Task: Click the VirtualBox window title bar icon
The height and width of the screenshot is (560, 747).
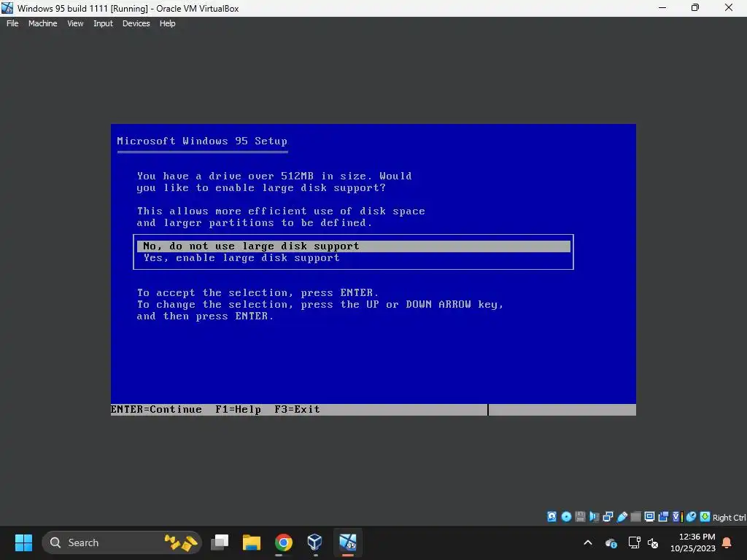Action: click(7, 8)
